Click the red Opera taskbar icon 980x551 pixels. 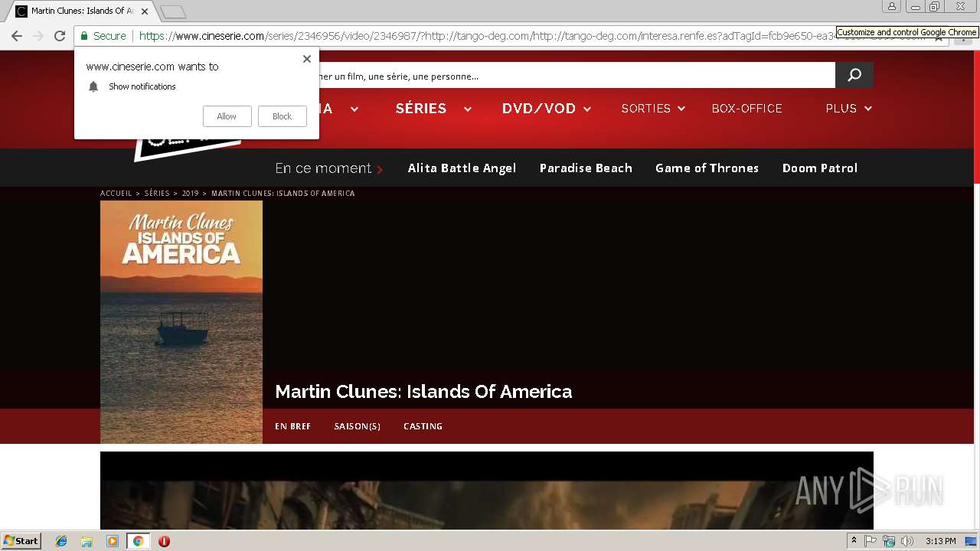coord(164,541)
